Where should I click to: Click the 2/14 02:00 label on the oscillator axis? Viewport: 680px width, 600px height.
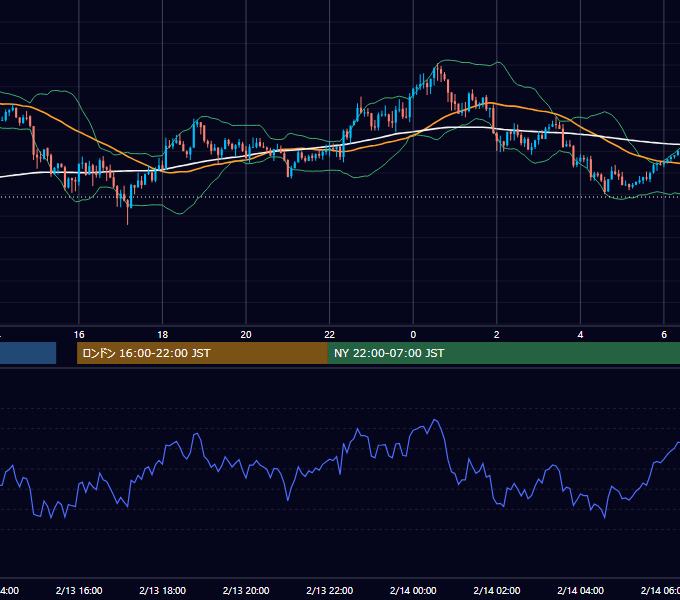[x=497, y=590]
